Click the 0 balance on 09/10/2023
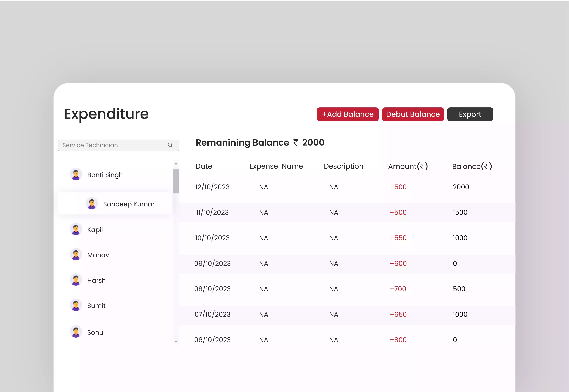This screenshot has height=392, width=569. 455,263
